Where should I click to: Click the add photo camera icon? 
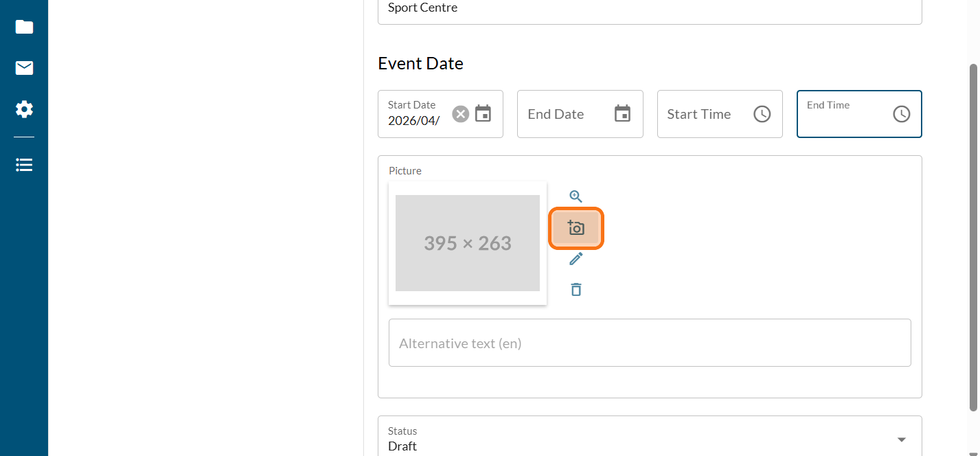pos(576,228)
